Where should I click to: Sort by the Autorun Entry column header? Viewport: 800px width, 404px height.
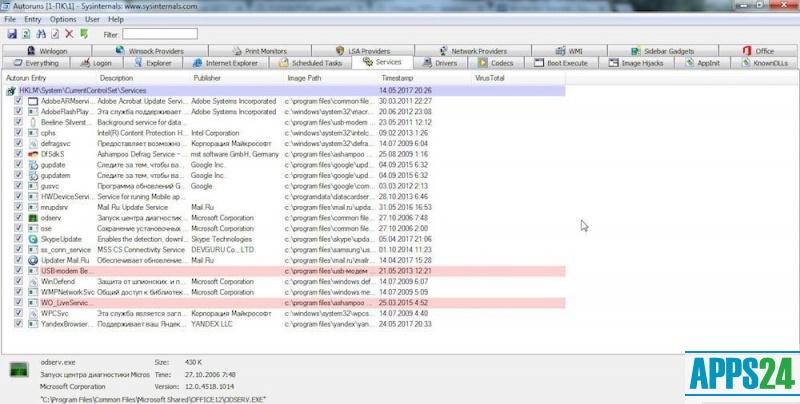tap(49, 78)
